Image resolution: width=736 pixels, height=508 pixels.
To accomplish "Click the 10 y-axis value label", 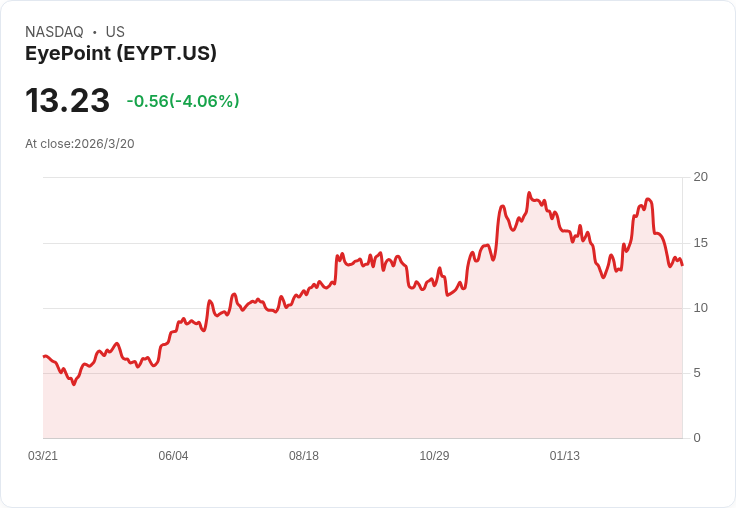I will coord(701,308).
